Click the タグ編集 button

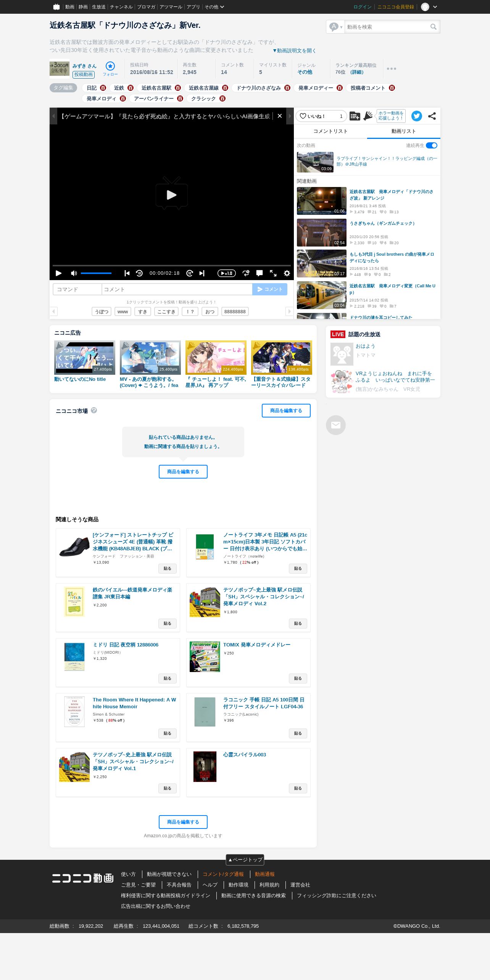point(63,88)
